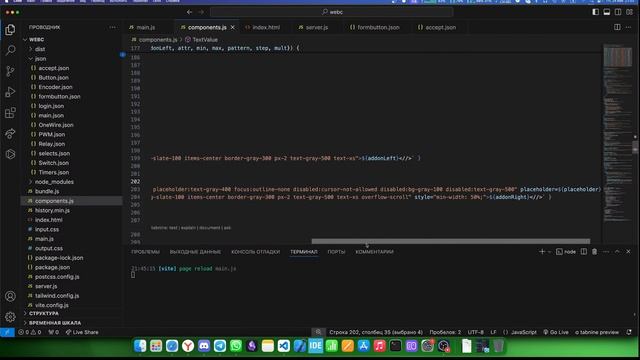Open the Accounts menu icon

point(10,296)
